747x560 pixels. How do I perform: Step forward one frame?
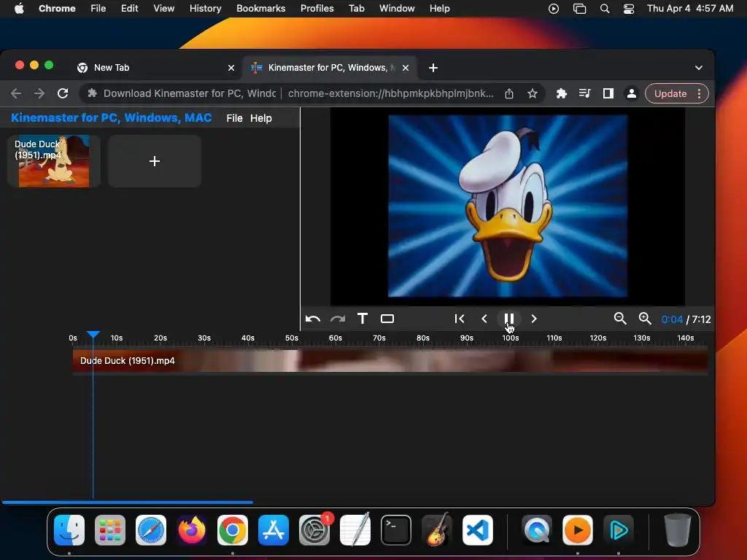point(533,319)
